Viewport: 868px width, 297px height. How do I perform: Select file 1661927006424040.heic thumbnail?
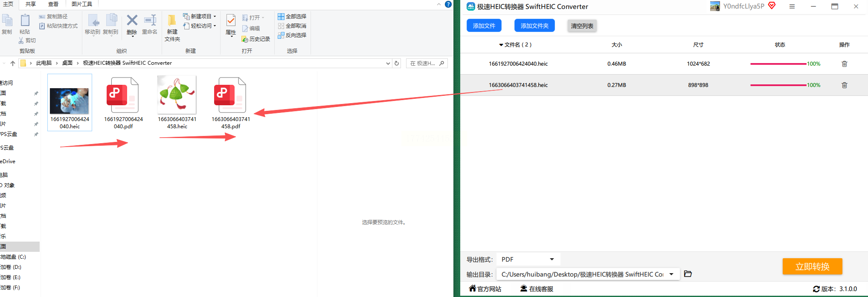(70, 101)
